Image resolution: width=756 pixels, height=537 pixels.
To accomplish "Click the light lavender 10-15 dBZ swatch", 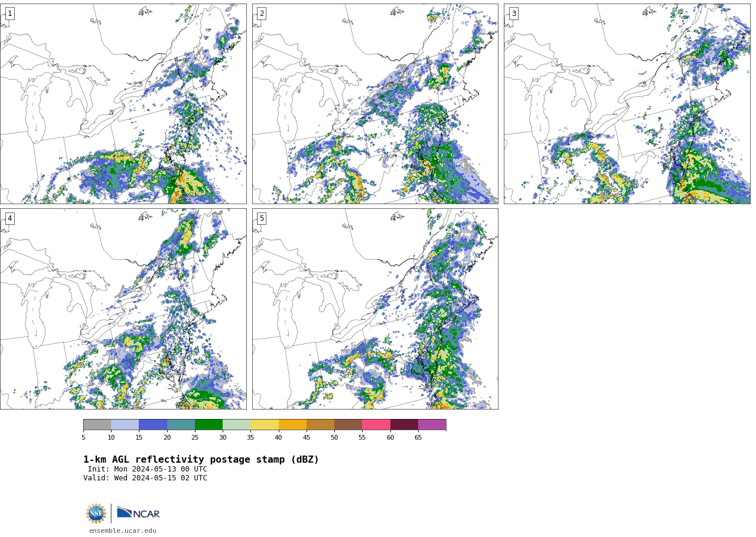I will click(125, 425).
